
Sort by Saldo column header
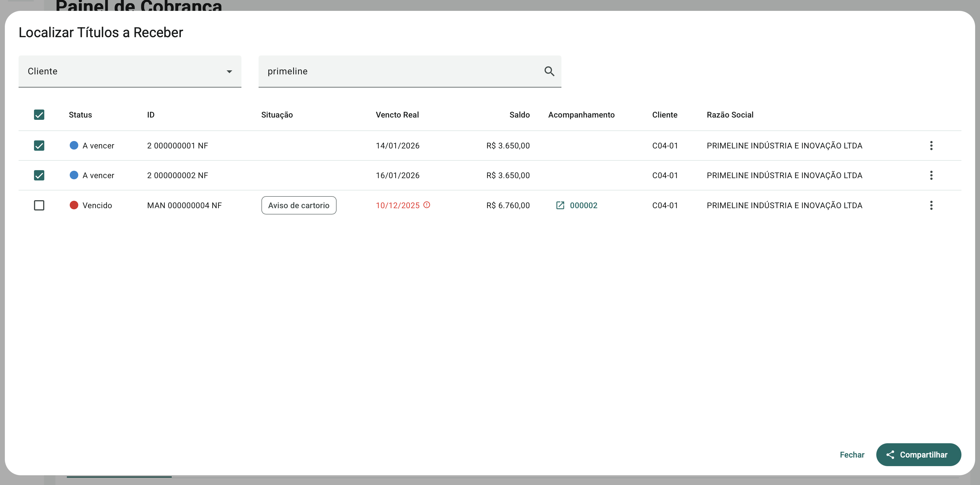[519, 115]
